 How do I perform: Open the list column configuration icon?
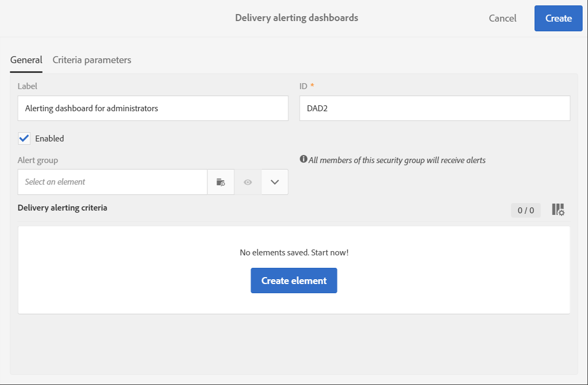[x=558, y=210]
